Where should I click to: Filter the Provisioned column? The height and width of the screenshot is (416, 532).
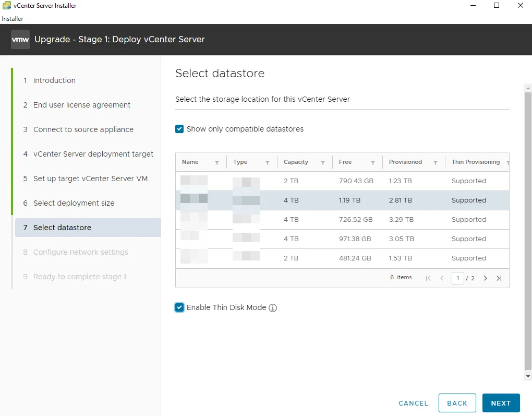point(436,162)
